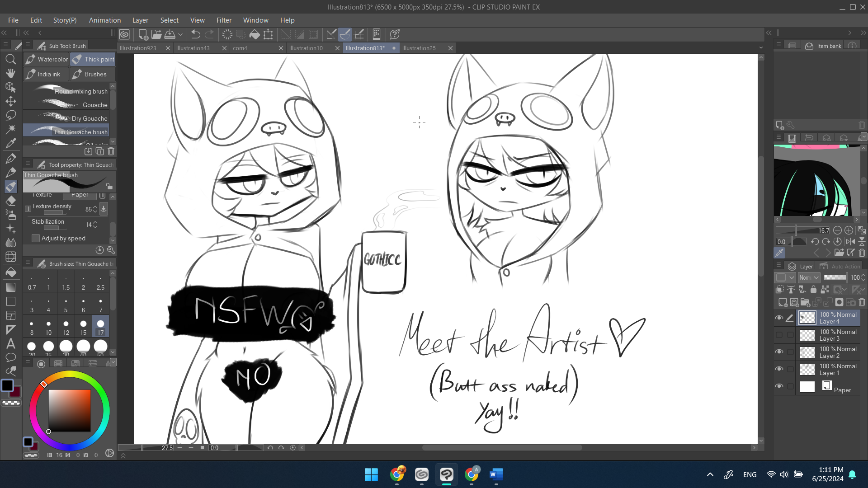The height and width of the screenshot is (488, 868).
Task: Select the Lasso selection tool
Action: point(11,115)
